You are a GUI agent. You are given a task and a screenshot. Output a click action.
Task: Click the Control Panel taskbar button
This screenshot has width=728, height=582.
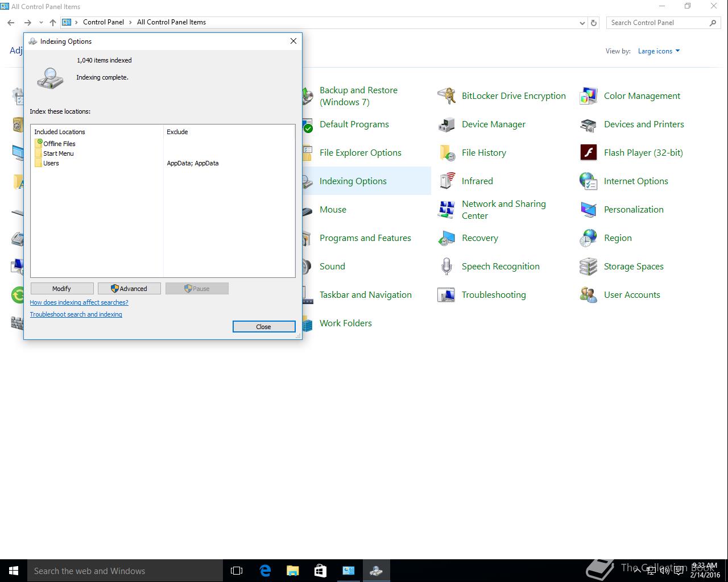pos(349,571)
